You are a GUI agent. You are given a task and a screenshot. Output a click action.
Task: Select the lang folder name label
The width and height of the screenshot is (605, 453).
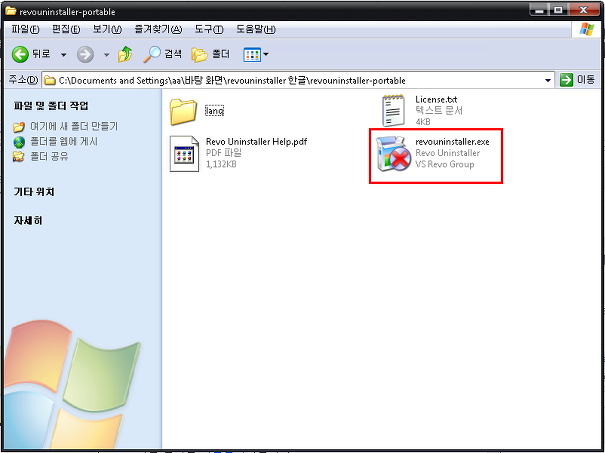point(214,111)
